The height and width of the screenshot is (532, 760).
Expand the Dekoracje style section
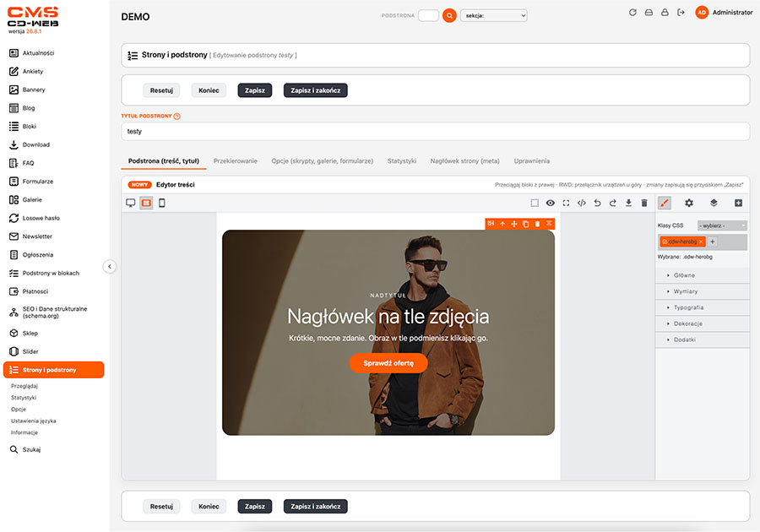click(x=703, y=323)
